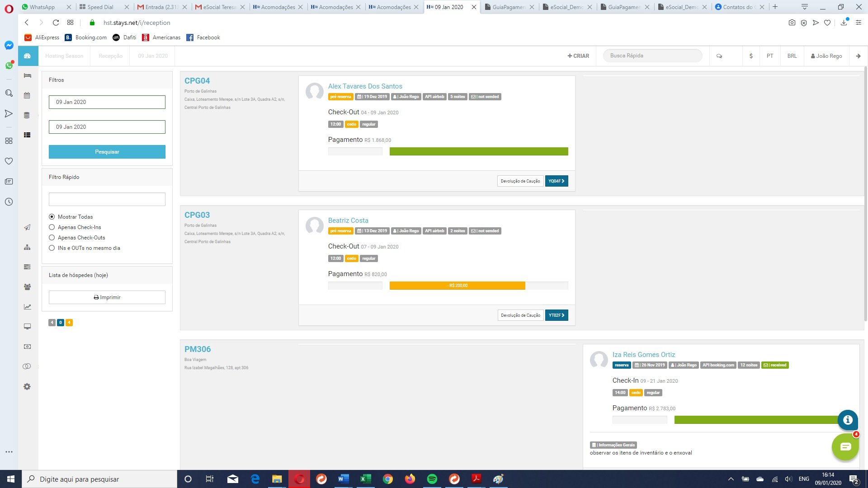The width and height of the screenshot is (868, 488).
Task: Open the bed accommodations icon in the sidebar
Action: pos(27,75)
